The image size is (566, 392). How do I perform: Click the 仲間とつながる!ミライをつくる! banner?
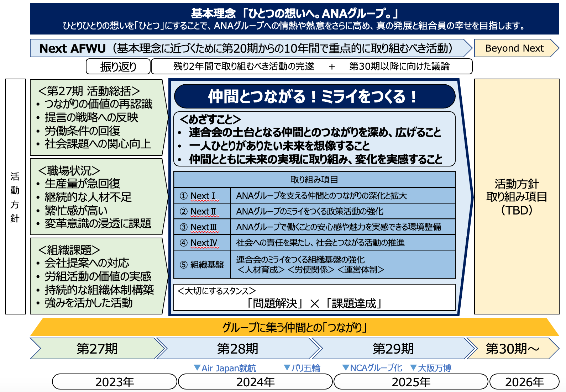[315, 96]
